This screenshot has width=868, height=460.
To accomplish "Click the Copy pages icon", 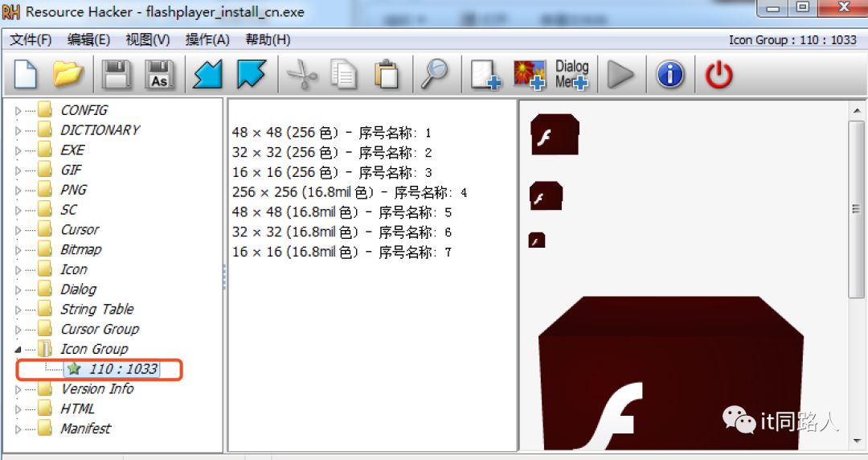I will [x=344, y=74].
